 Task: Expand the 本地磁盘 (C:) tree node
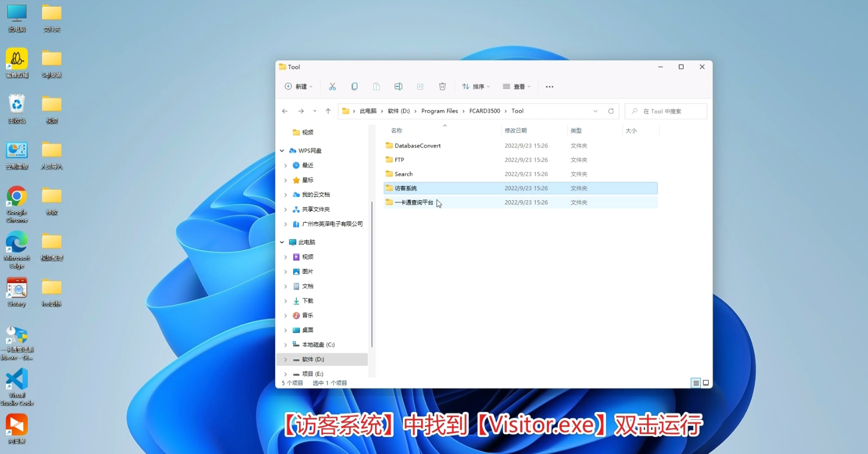(x=285, y=345)
